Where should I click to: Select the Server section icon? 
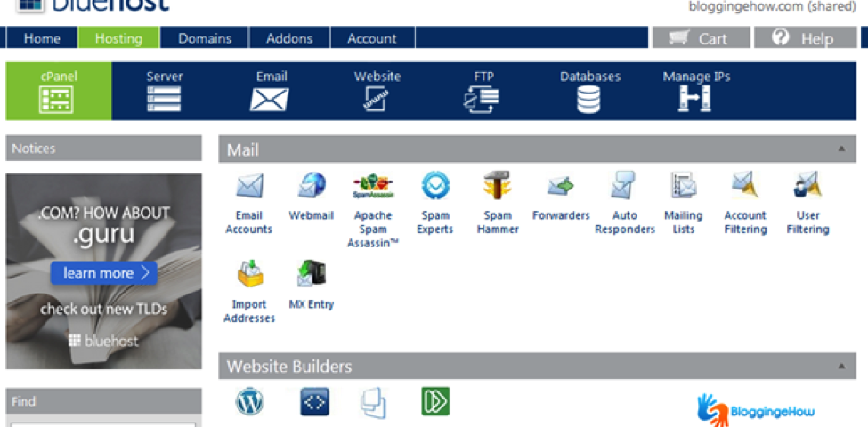[165, 99]
